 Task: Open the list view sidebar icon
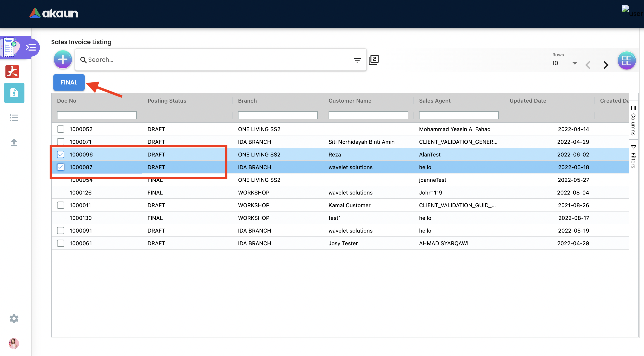pos(14,118)
